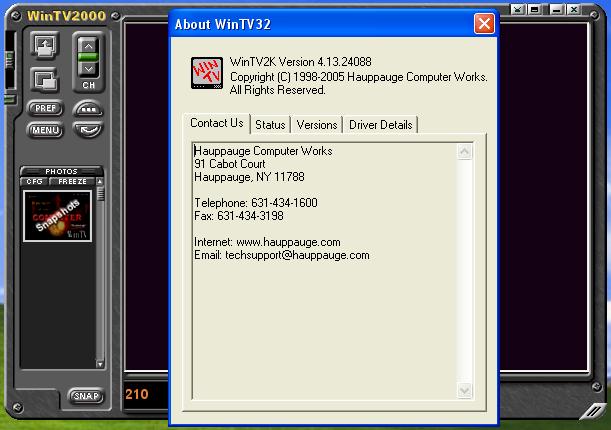Image resolution: width=611 pixels, height=430 pixels.
Task: Go up one channel with CH up arrow
Action: click(88, 46)
